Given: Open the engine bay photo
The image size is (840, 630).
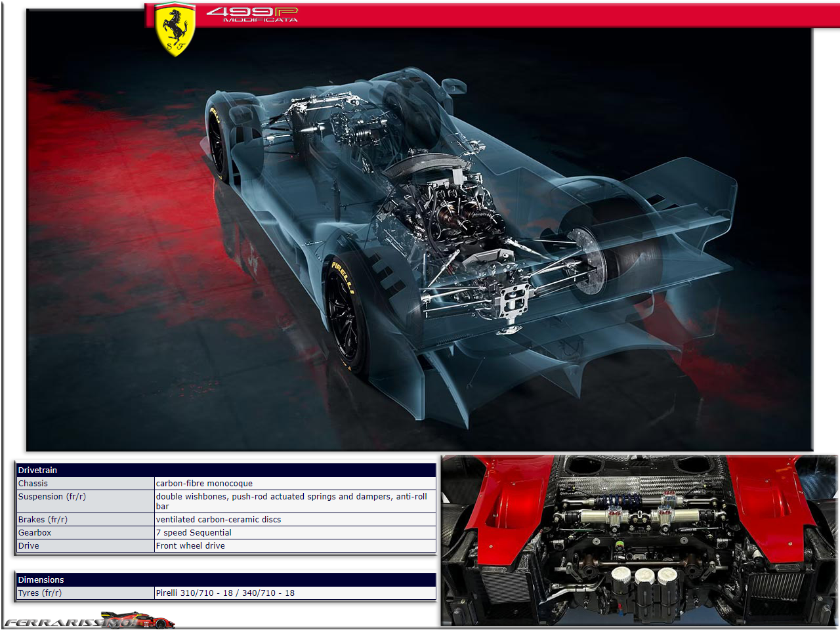Looking at the screenshot, I should tap(639, 540).
